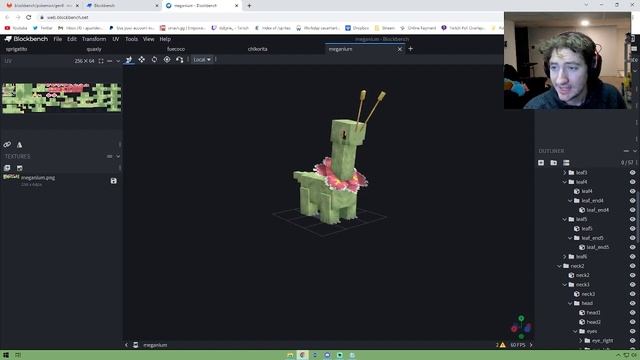Collapse the leaf_end4 group

pyautogui.click(x=570, y=201)
